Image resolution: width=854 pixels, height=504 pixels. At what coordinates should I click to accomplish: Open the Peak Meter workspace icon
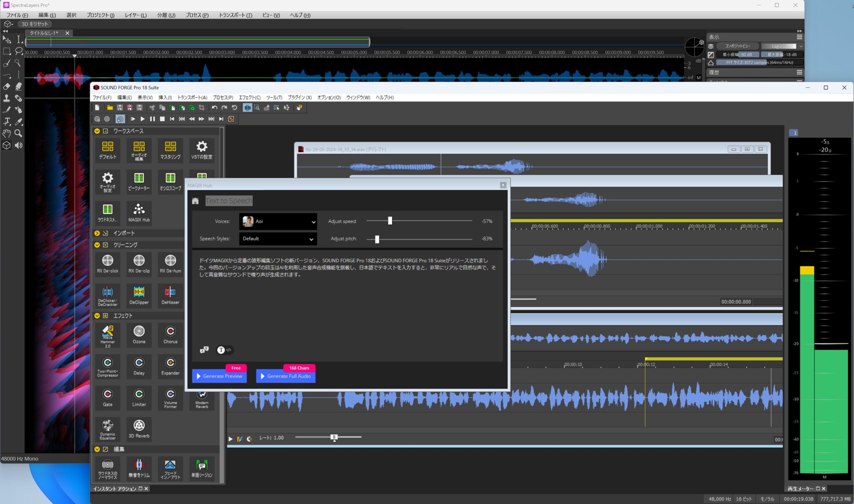[139, 181]
